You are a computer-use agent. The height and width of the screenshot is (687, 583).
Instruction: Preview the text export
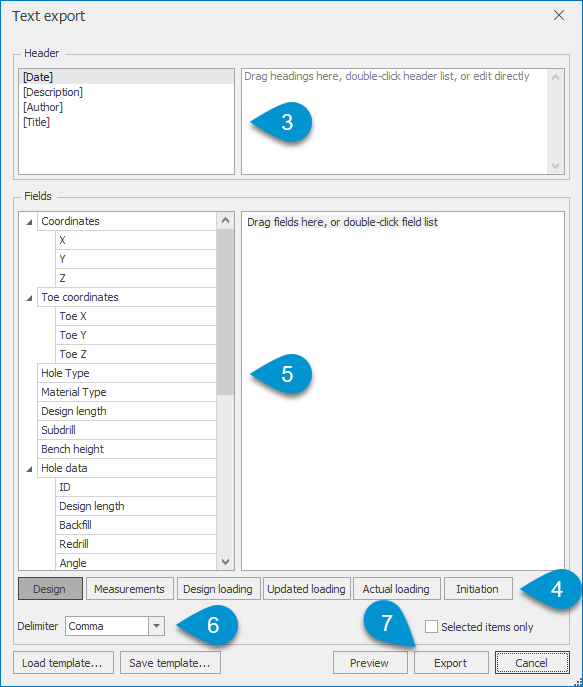(370, 662)
